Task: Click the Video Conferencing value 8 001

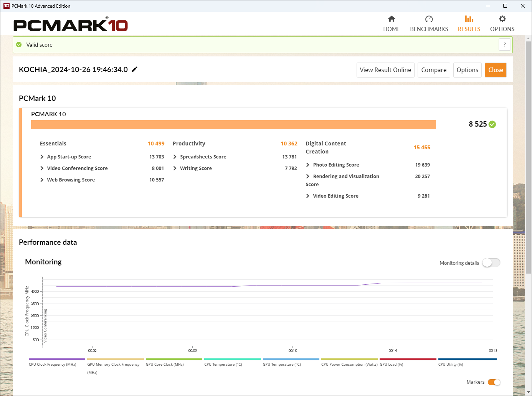Action: [158, 168]
